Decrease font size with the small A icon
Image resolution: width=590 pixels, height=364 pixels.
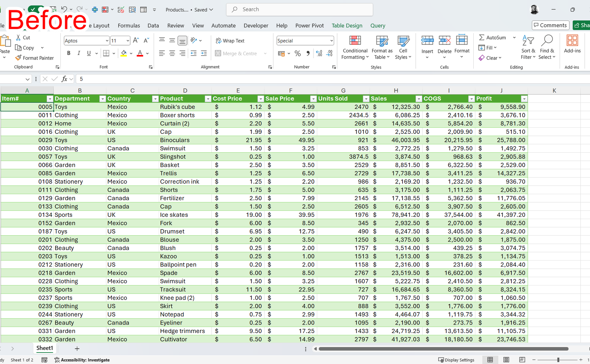click(x=146, y=40)
